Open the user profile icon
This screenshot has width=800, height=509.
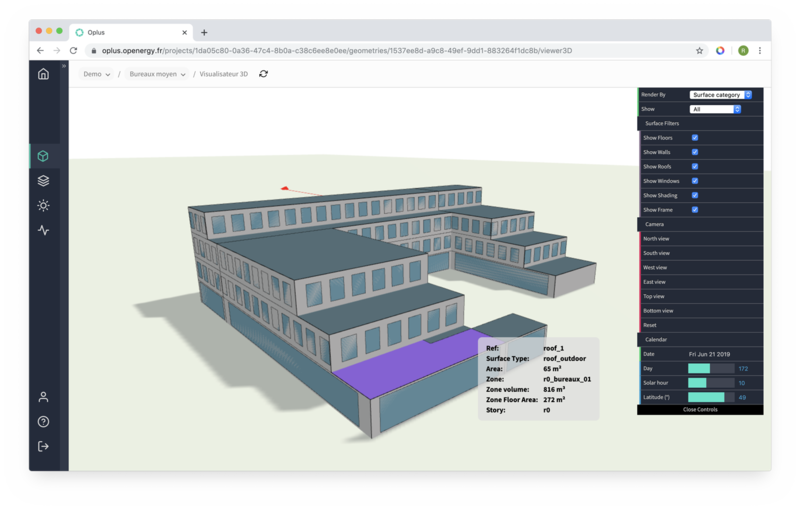[43, 397]
